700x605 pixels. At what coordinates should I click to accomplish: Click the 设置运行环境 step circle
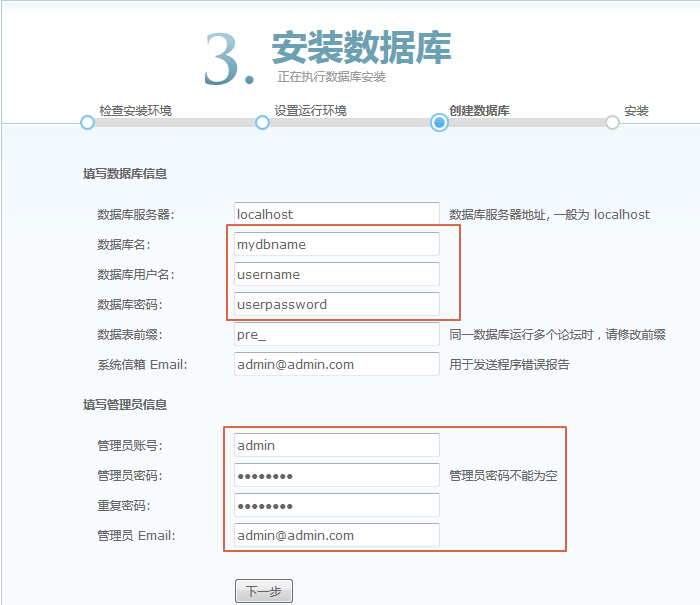coord(262,122)
